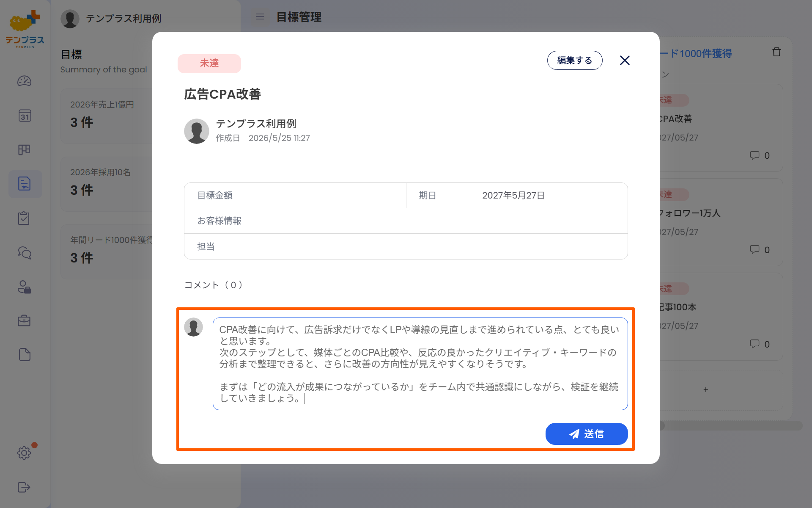Image resolution: width=812 pixels, height=508 pixels.
Task: Click the horizontal scrollbar under goal column
Action: [x=731, y=425]
